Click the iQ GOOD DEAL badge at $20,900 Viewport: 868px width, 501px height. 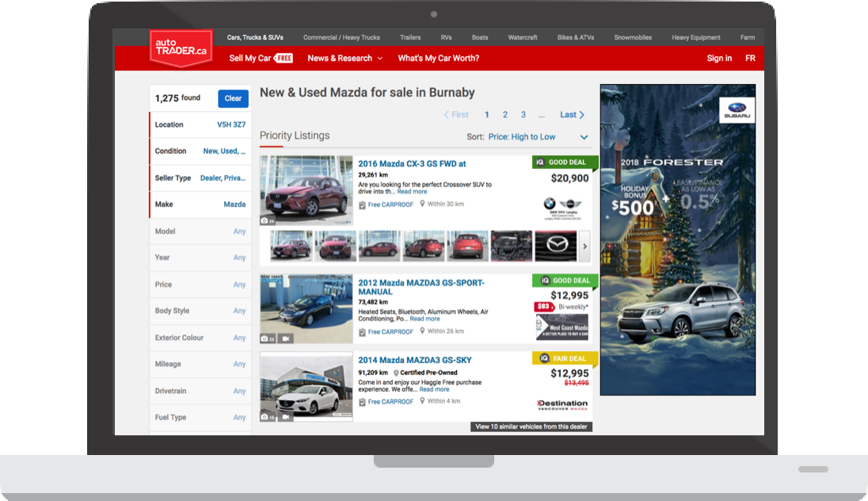tap(565, 163)
